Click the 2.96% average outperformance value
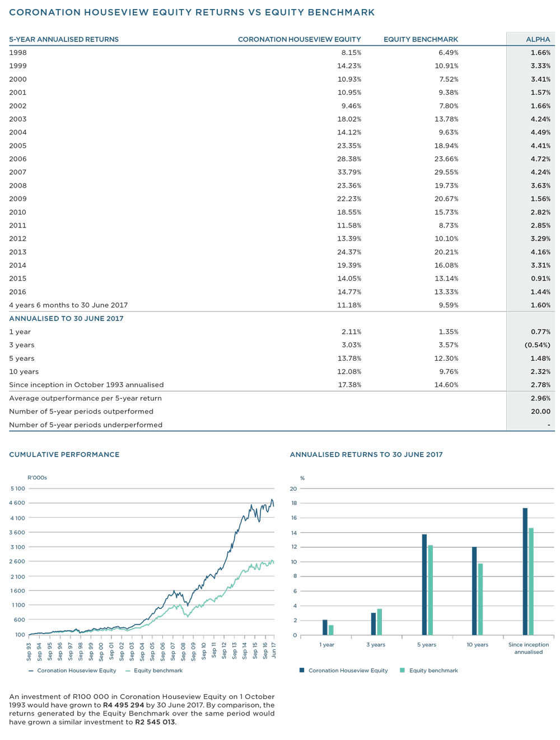 pos(540,398)
